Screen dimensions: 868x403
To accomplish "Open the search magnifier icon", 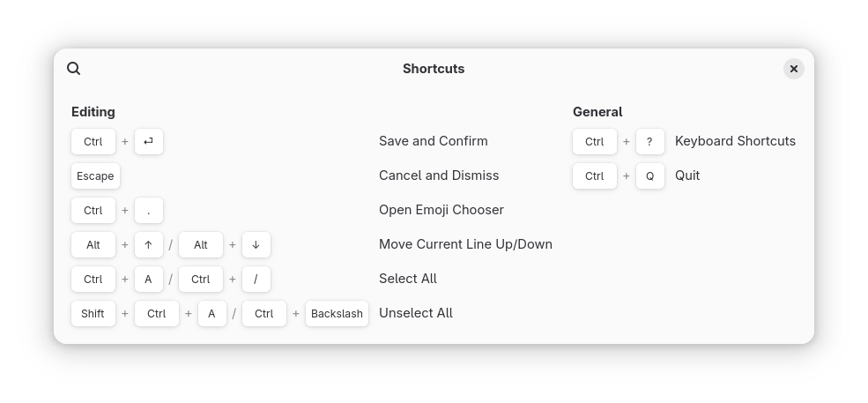I will 74,69.
